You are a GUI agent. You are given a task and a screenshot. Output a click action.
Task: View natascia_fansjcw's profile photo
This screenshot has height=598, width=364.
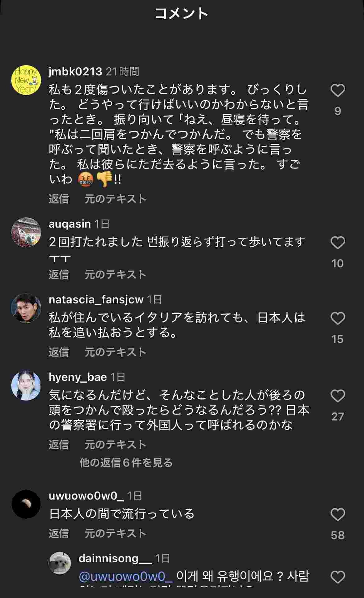click(26, 308)
